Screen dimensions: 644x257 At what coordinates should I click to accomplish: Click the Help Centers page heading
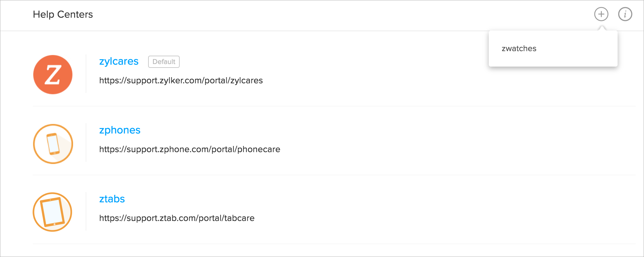point(63,14)
